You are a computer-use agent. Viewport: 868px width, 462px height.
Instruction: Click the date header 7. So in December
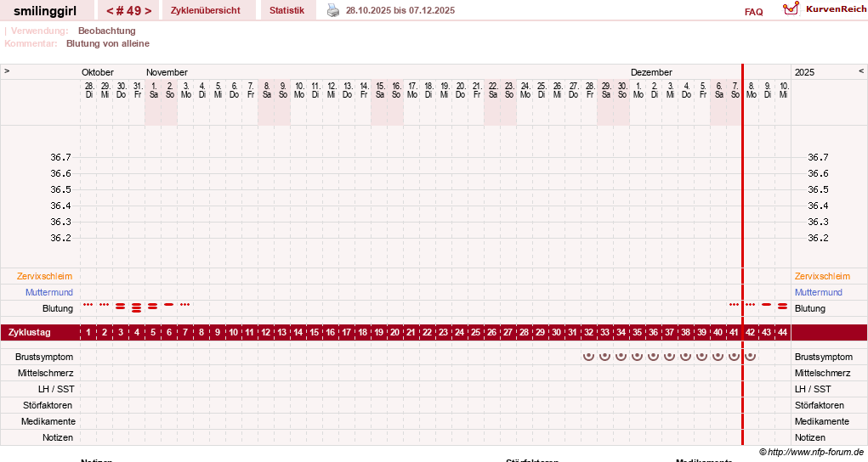pyautogui.click(x=735, y=90)
